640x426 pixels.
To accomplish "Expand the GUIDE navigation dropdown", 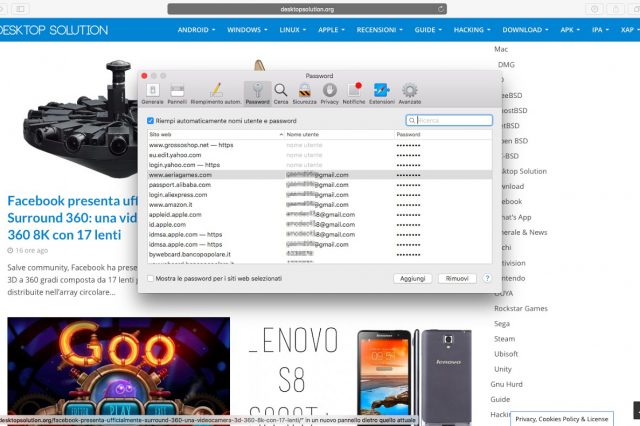I will click(x=428, y=30).
